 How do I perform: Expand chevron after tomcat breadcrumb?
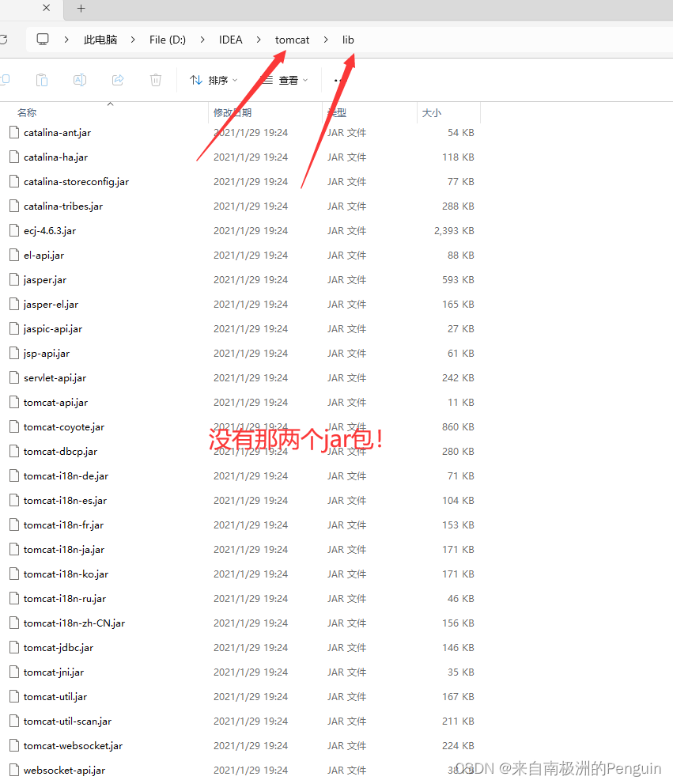[326, 40]
